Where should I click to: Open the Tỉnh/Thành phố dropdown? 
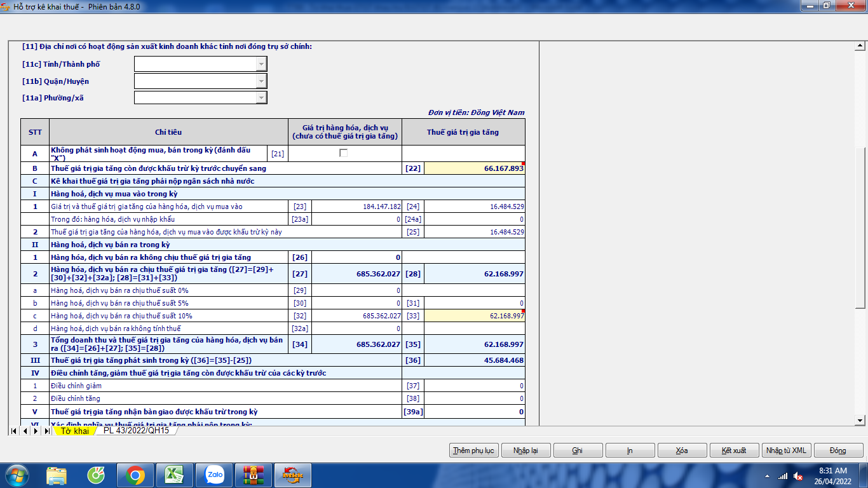pyautogui.click(x=261, y=64)
